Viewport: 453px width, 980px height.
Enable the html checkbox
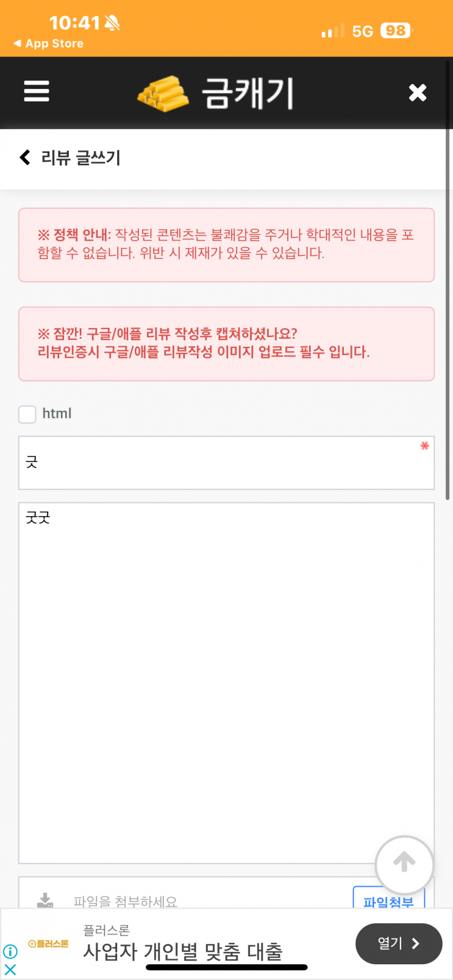27,414
